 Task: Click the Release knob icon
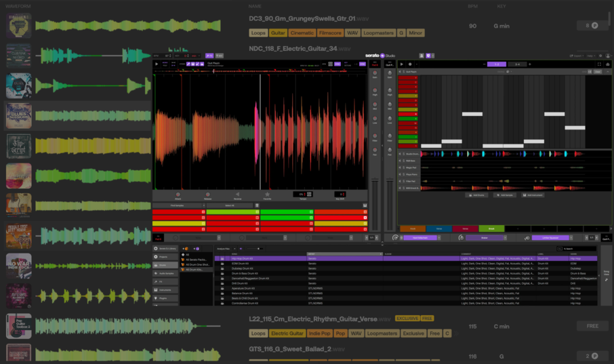207,194
